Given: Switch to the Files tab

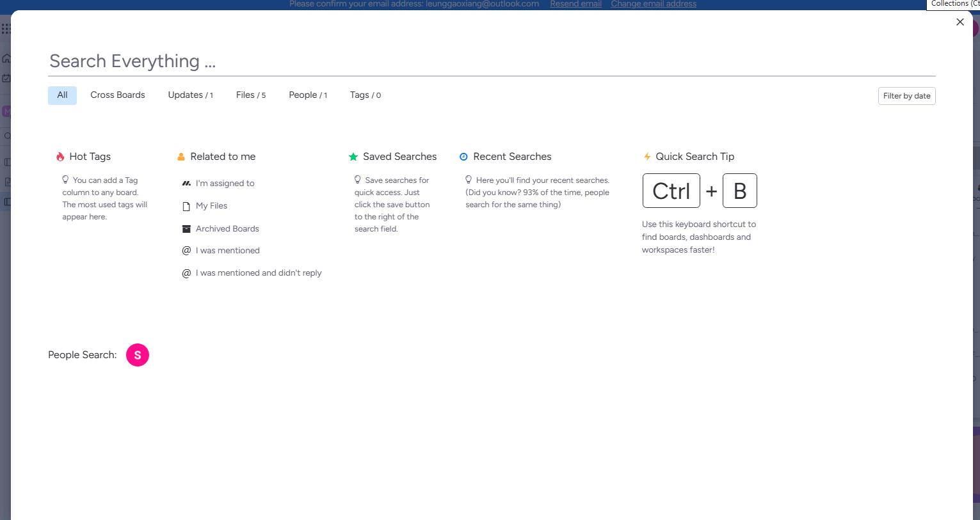Looking at the screenshot, I should (x=250, y=95).
